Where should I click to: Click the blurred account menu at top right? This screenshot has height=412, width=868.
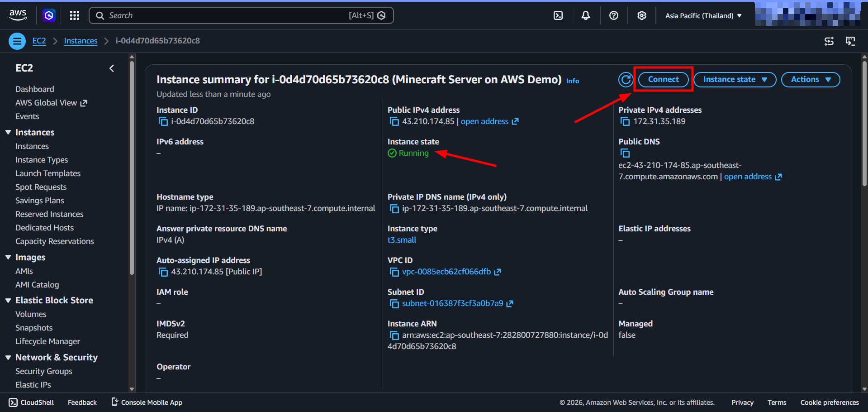(x=808, y=14)
